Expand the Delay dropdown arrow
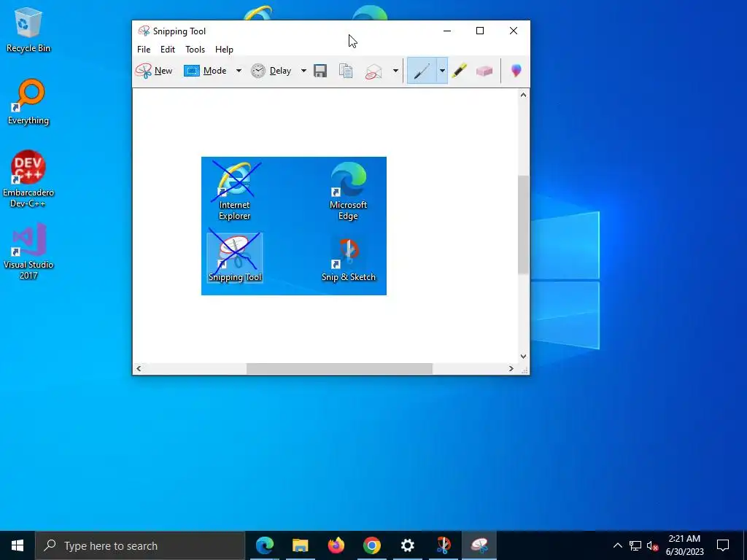The height and width of the screenshot is (560, 747). (303, 71)
